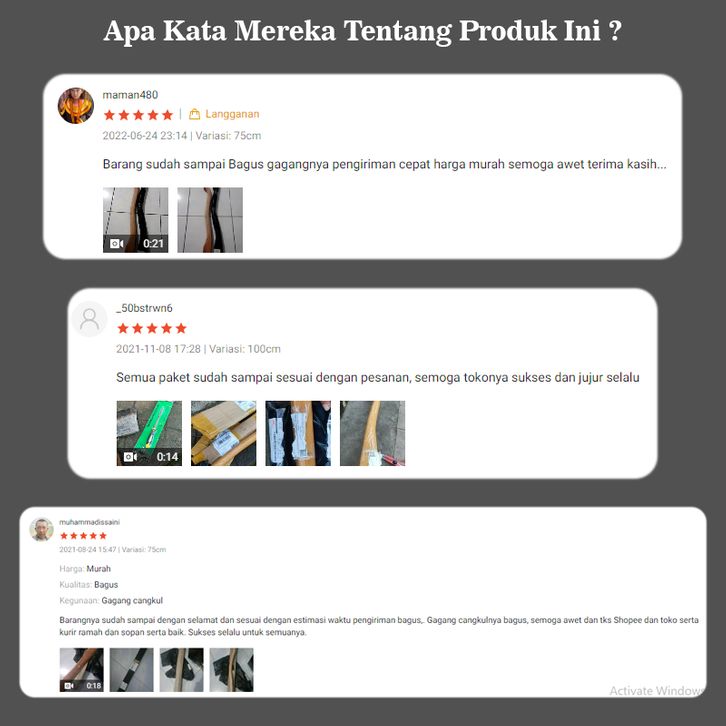The width and height of the screenshot is (726, 726).
Task: Click the maman480 username
Action: (x=130, y=95)
